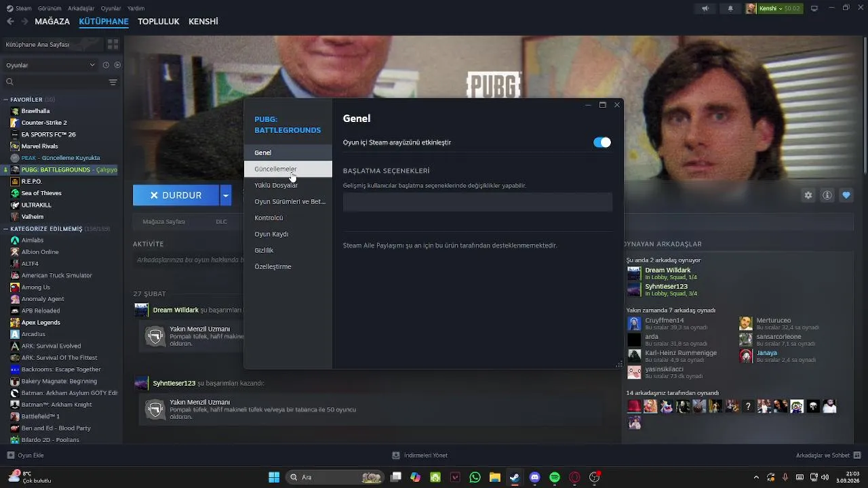Open the Kenshi account dropdown
868x488 pixels.
pyautogui.click(x=774, y=8)
